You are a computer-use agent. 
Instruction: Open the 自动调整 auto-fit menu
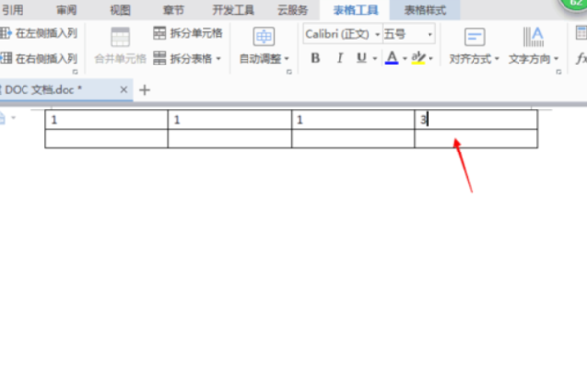(264, 59)
